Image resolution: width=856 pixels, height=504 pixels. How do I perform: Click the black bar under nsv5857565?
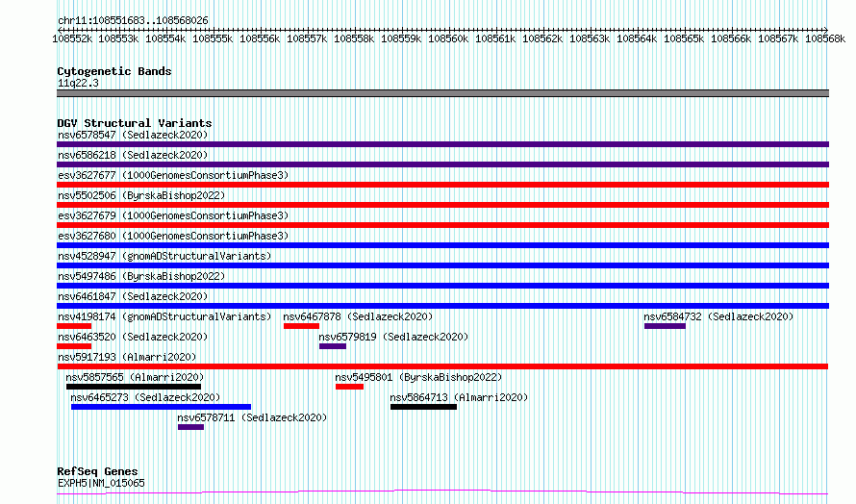134,387
